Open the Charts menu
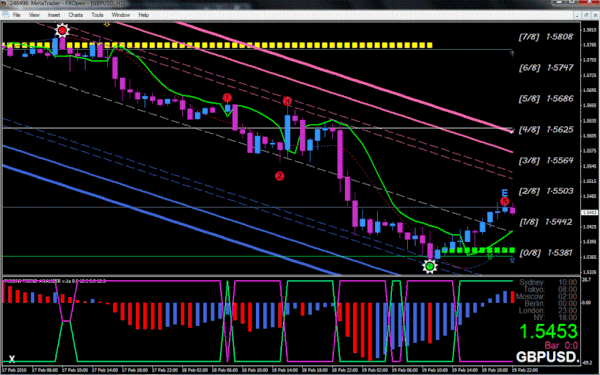 [75, 15]
